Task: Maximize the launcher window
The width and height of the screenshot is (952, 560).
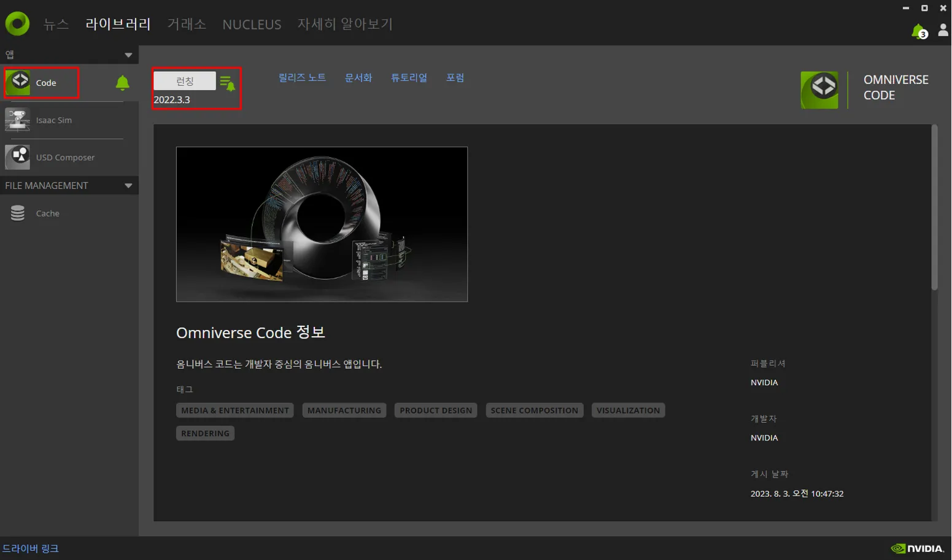Action: [924, 8]
